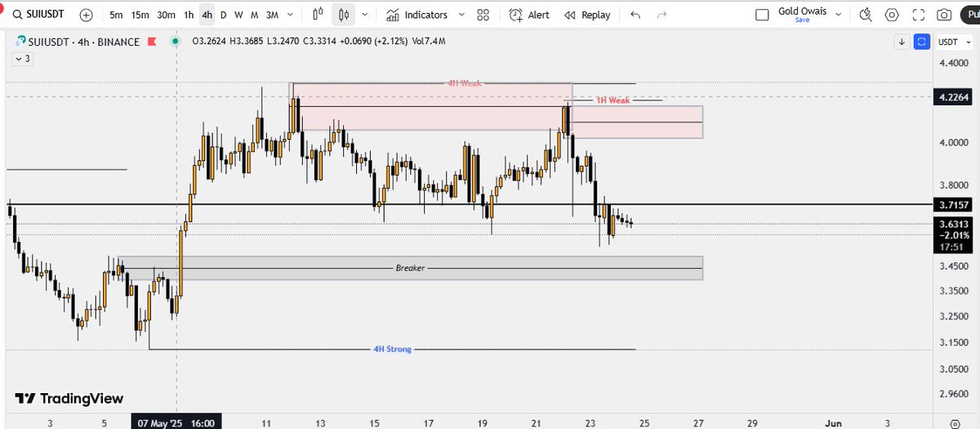The height and width of the screenshot is (429, 980).
Task: Click the add symbol plus icon
Action: pyautogui.click(x=87, y=15)
